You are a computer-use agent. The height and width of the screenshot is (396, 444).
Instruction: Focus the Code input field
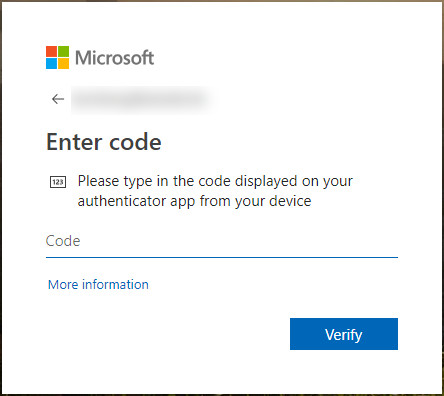[222, 241]
